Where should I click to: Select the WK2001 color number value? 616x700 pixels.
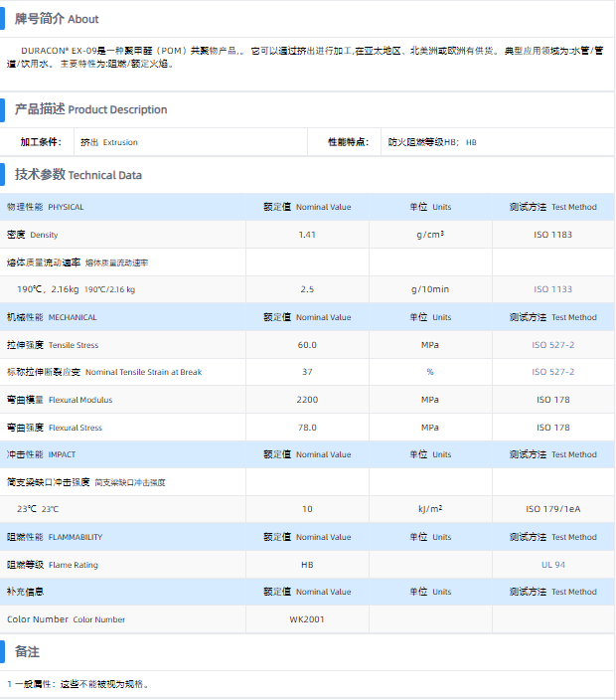pos(307,619)
